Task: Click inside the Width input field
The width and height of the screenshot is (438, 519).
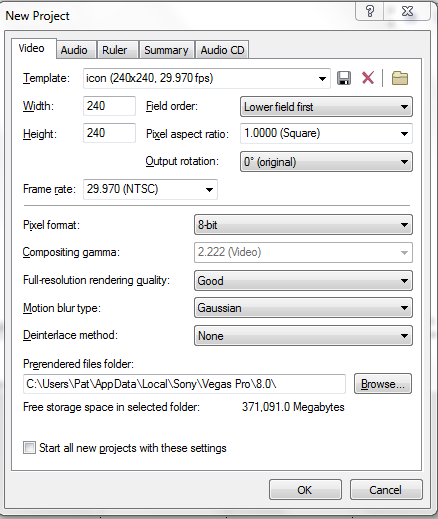Action: click(x=109, y=106)
